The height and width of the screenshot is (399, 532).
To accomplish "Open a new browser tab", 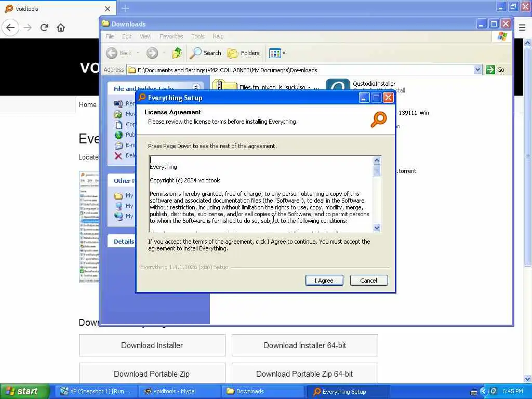I will coord(125,8).
